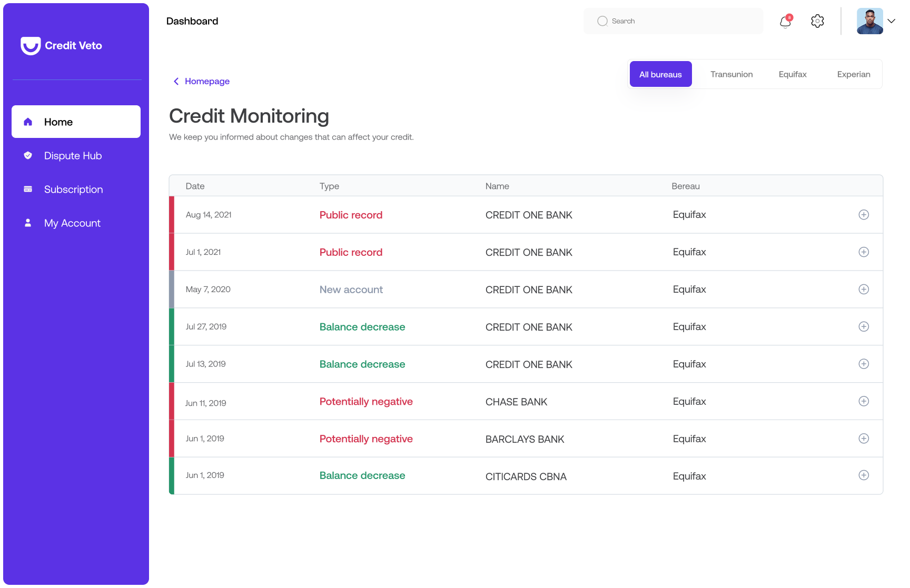The width and height of the screenshot is (910, 588).
Task: Click the Bereau column header
Action: tap(686, 186)
